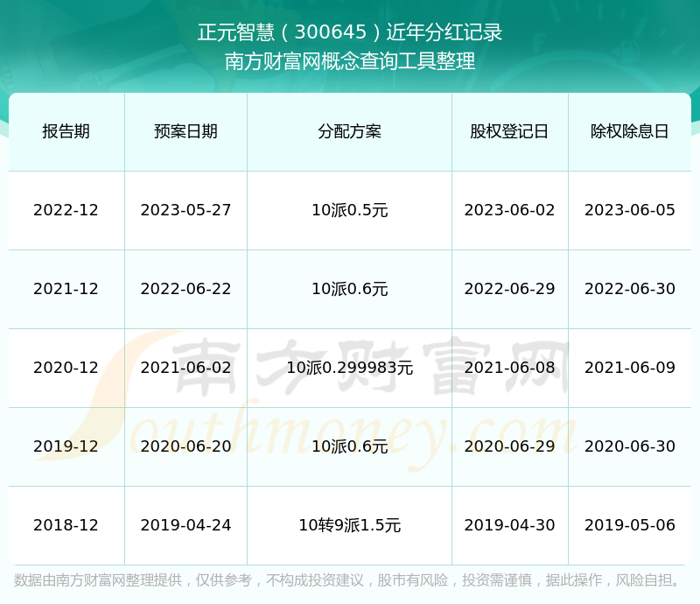Click record date 2021-06-08

click(x=509, y=368)
